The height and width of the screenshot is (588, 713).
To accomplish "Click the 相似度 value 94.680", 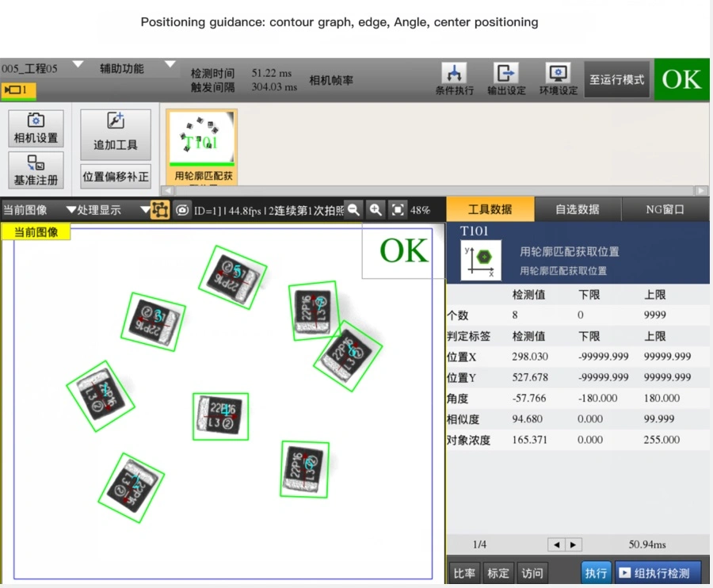I will 527,419.
